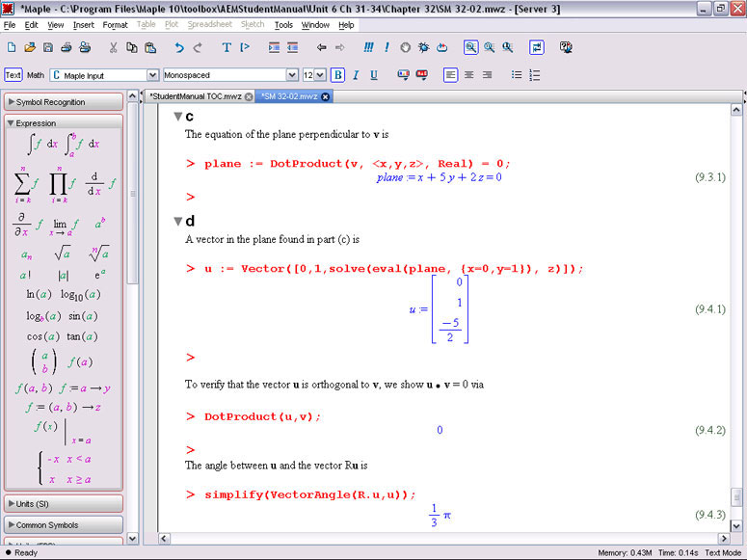This screenshot has height=560, width=747.
Task: Switch input mode to Math
Action: tap(36, 74)
